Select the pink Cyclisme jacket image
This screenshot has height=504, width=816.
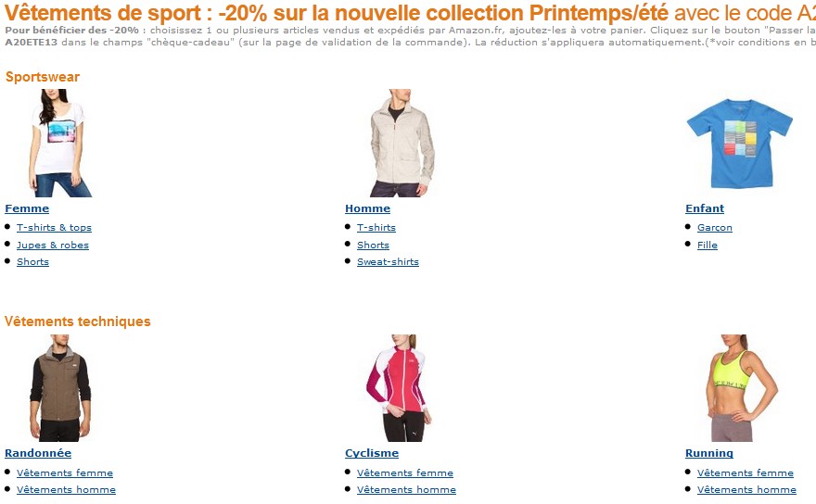398,388
